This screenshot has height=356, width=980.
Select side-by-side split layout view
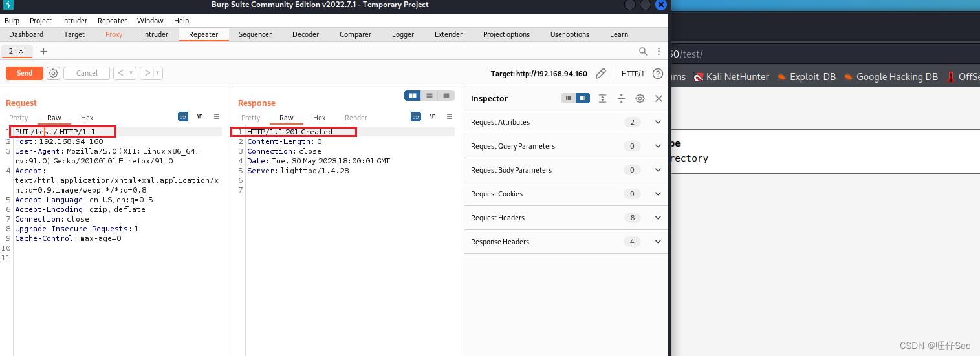(x=413, y=96)
